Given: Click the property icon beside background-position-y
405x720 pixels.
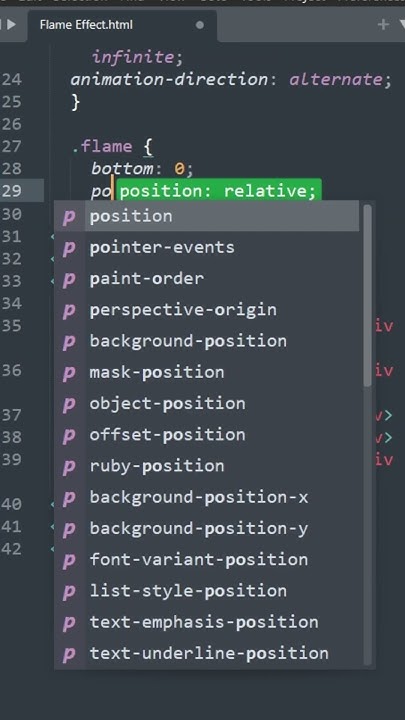Looking at the screenshot, I should [x=69, y=529].
